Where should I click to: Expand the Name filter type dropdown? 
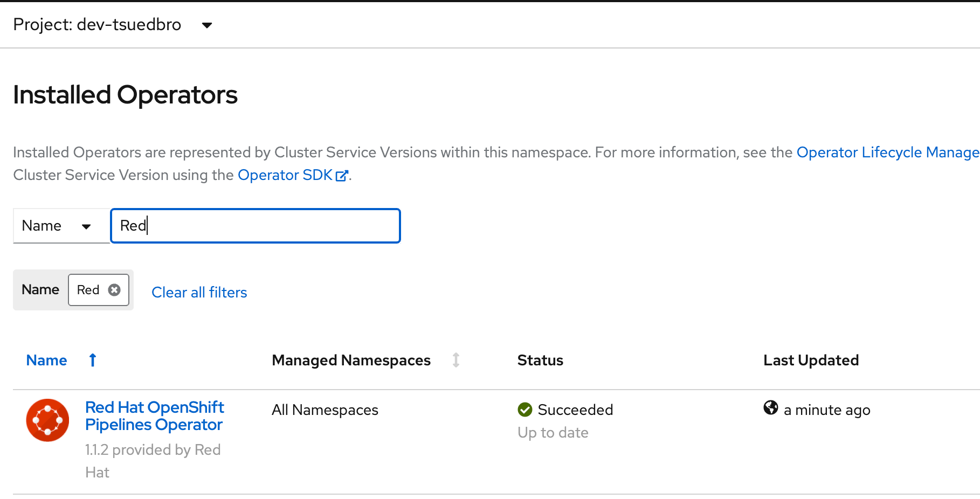61,226
